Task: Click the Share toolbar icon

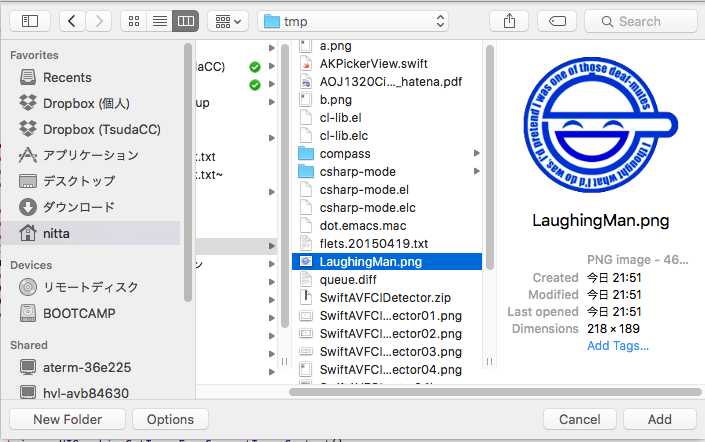Action: (x=510, y=21)
